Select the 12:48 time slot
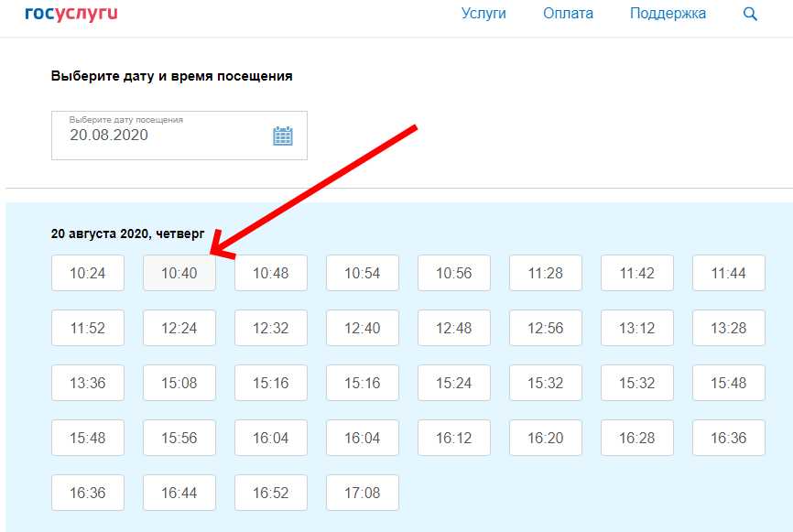 click(453, 328)
